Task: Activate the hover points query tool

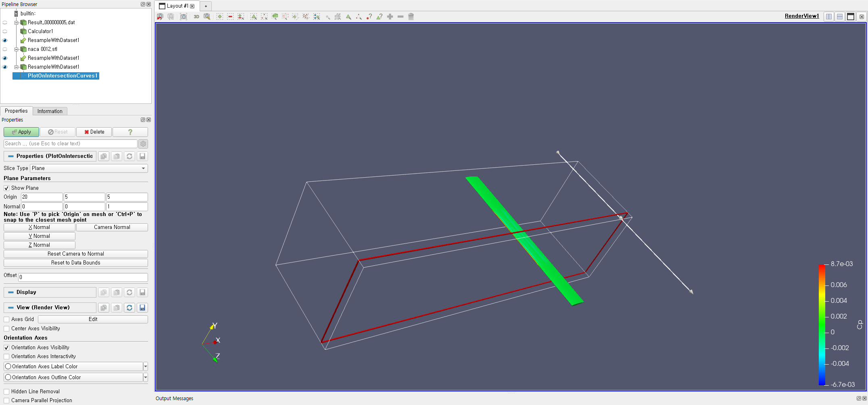Action: (x=369, y=17)
